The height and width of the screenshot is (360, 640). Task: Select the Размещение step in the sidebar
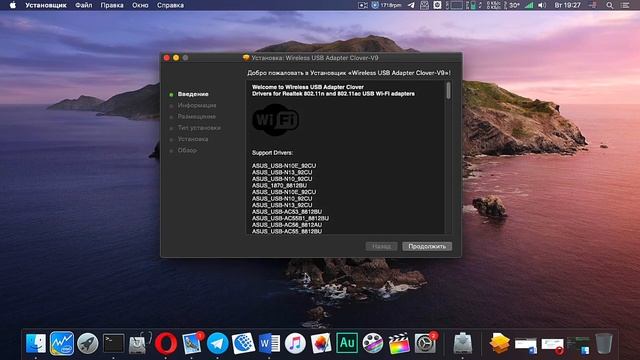click(197, 116)
